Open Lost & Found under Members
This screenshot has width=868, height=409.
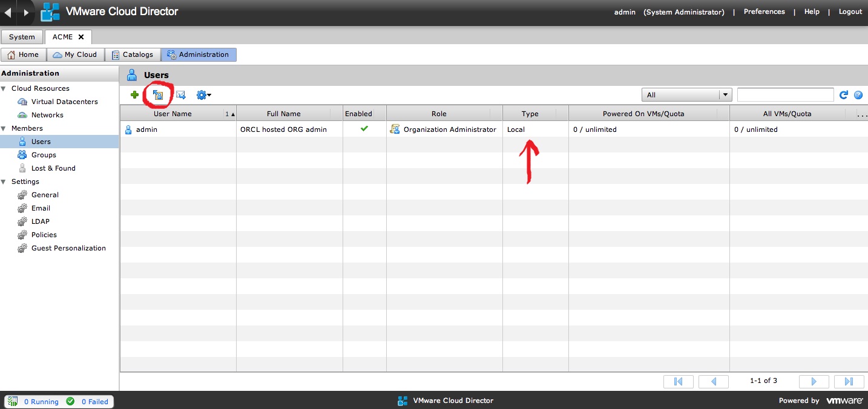(x=53, y=168)
